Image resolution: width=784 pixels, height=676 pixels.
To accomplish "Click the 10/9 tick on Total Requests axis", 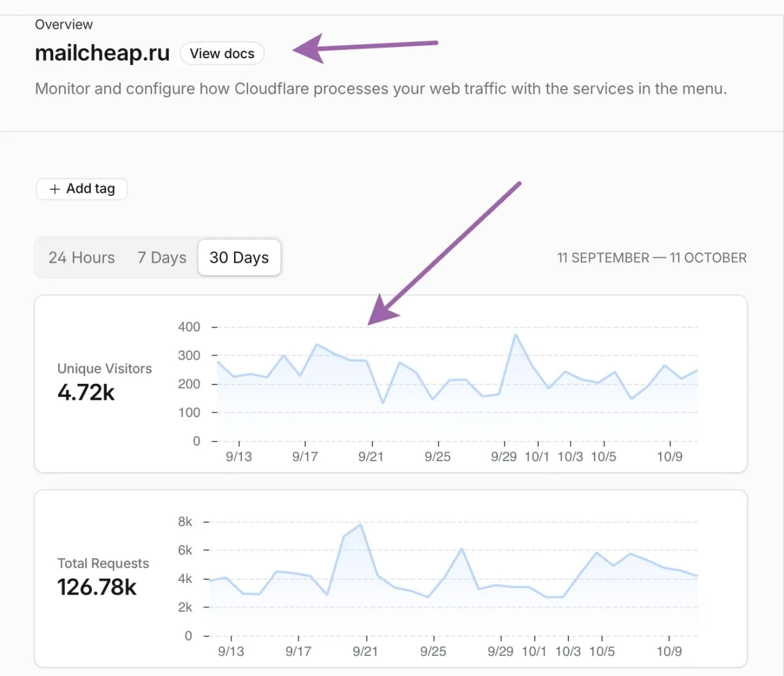I will click(x=669, y=651).
